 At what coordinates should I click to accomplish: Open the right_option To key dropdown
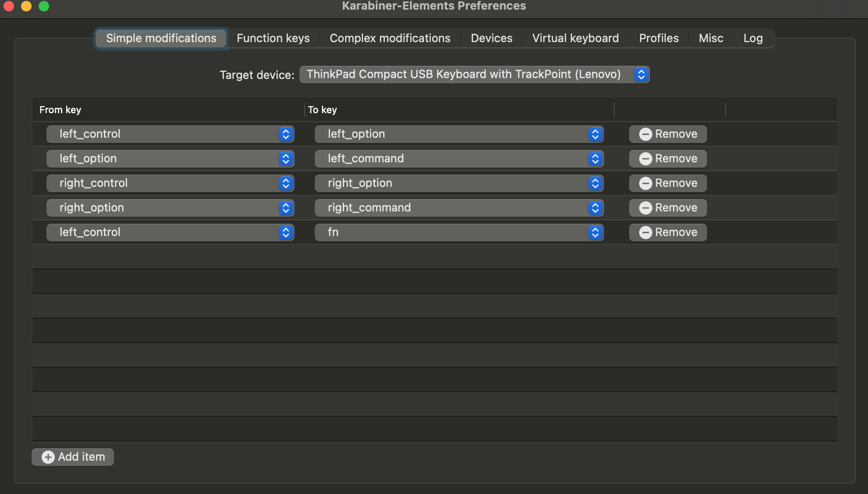point(459,183)
